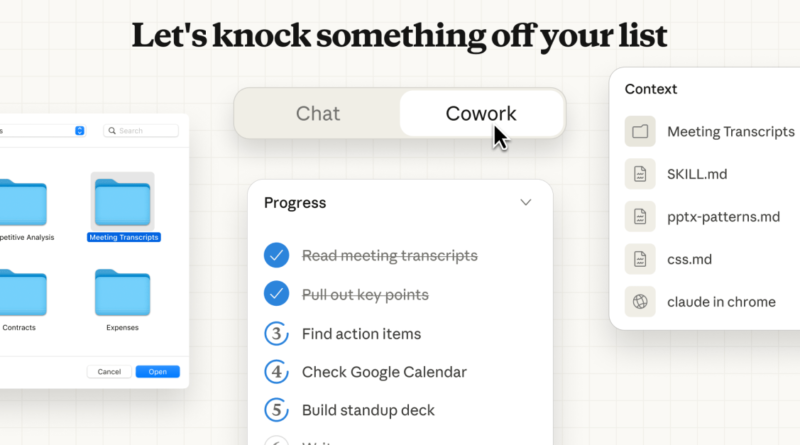Select the Meeting Transcripts folder in file dialog
The height and width of the screenshot is (445, 800).
pos(122,203)
